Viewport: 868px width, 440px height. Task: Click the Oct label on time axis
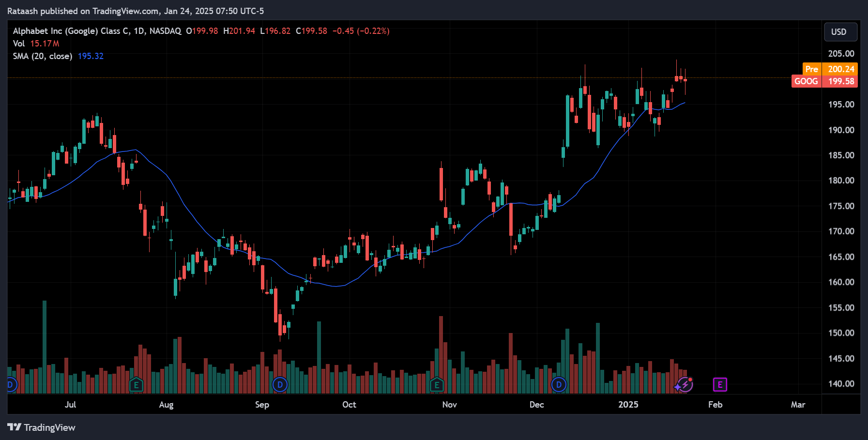point(349,405)
